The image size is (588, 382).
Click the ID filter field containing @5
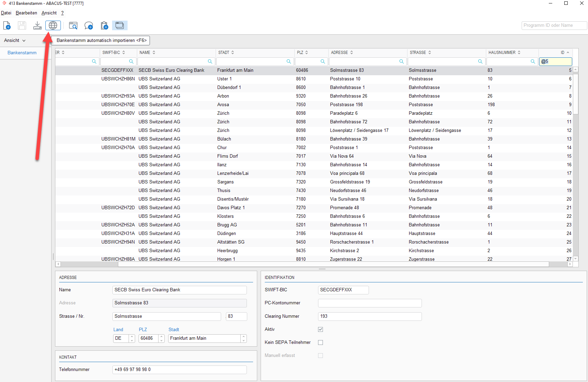(x=556, y=61)
